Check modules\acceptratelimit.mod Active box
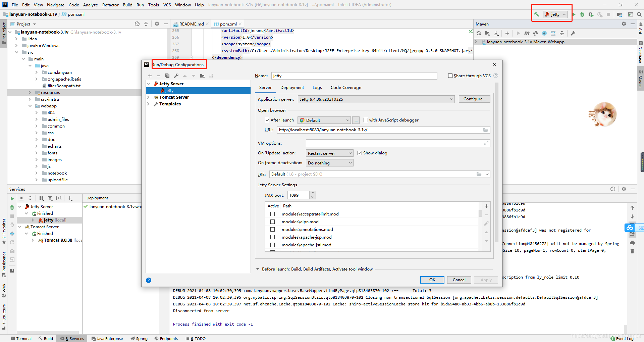This screenshot has width=644, height=342. (272, 214)
